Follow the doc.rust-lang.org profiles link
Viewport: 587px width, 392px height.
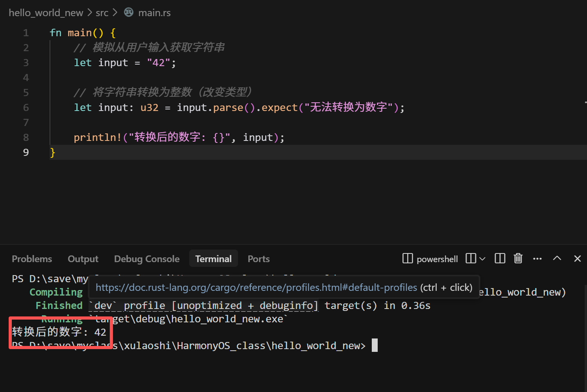(256, 287)
